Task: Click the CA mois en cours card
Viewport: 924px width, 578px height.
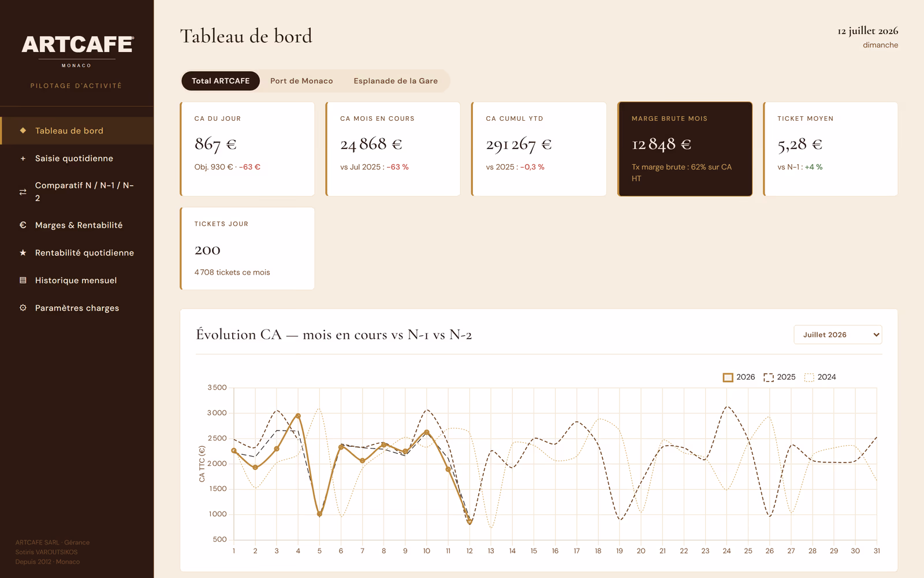Action: click(393, 149)
